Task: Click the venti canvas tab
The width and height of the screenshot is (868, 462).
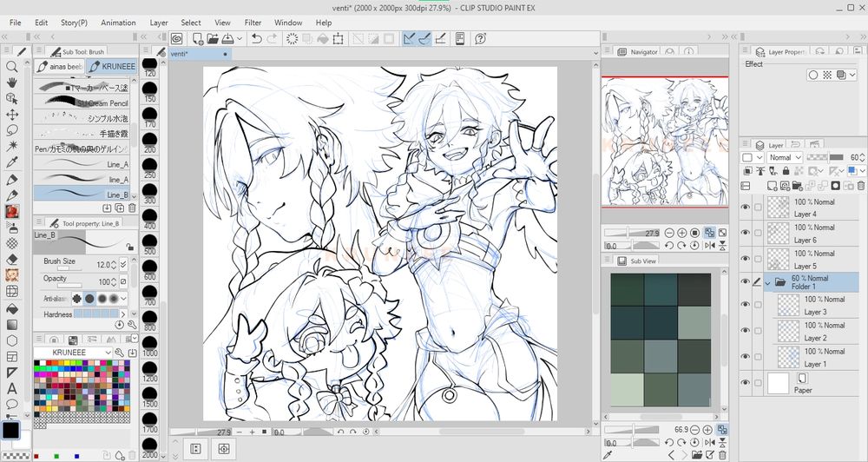Action: click(x=200, y=54)
